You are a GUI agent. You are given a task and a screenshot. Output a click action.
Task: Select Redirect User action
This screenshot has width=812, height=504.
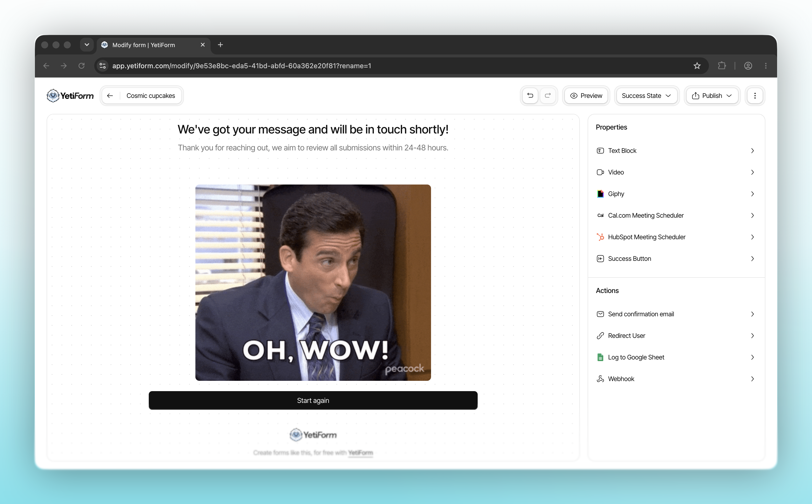(676, 336)
